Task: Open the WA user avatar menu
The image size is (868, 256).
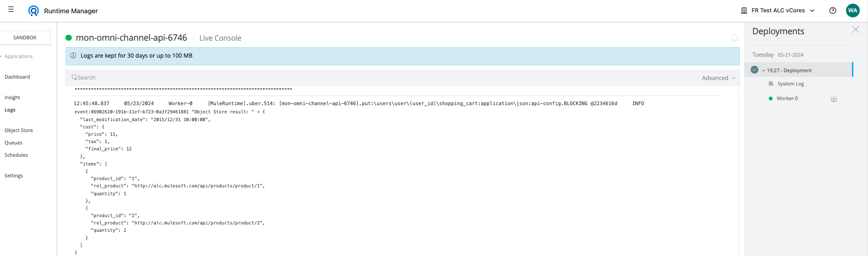Action: 852,11
